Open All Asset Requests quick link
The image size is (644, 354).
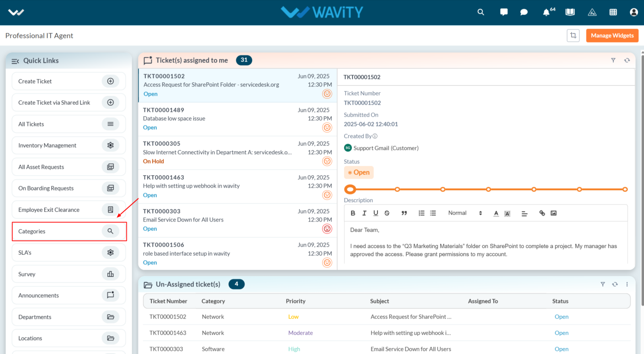tap(69, 167)
